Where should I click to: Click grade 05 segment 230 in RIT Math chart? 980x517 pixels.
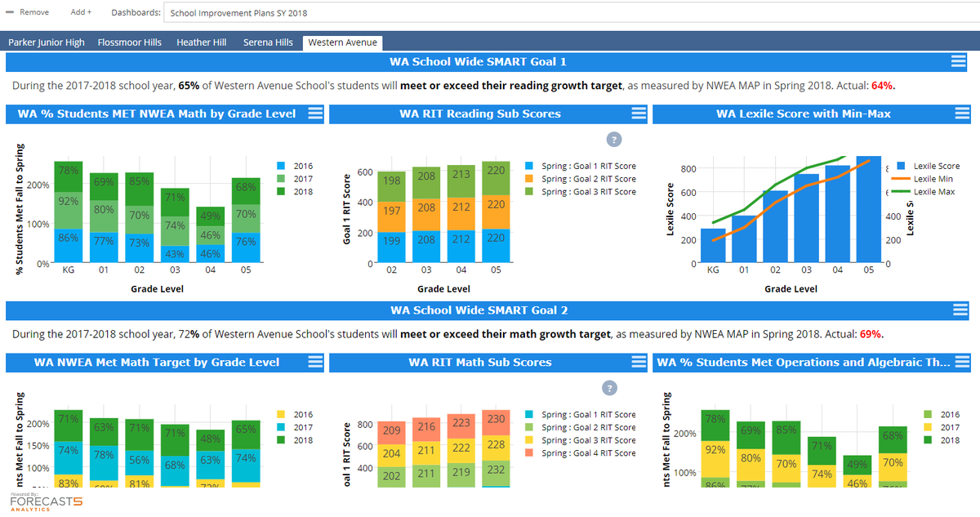pos(497,421)
